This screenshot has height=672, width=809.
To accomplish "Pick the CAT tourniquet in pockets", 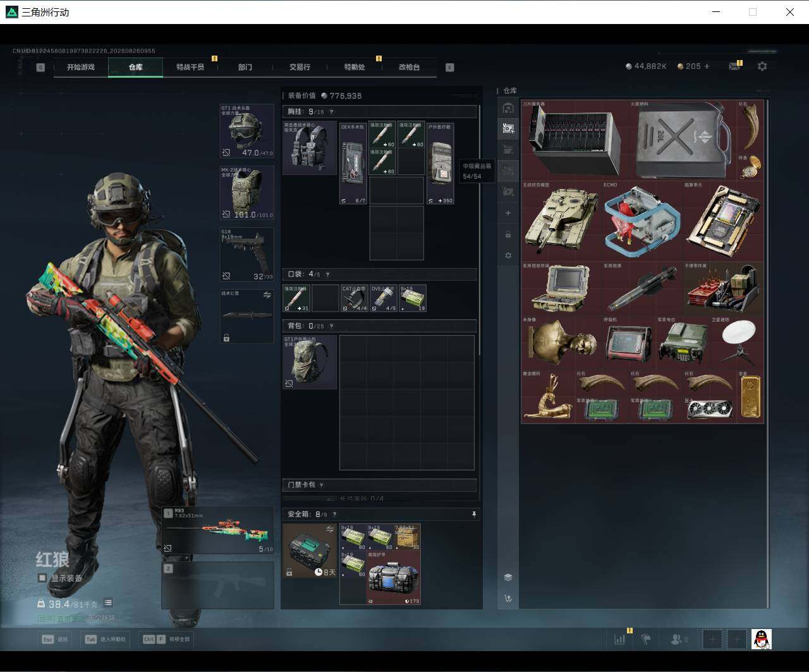I will 354,298.
